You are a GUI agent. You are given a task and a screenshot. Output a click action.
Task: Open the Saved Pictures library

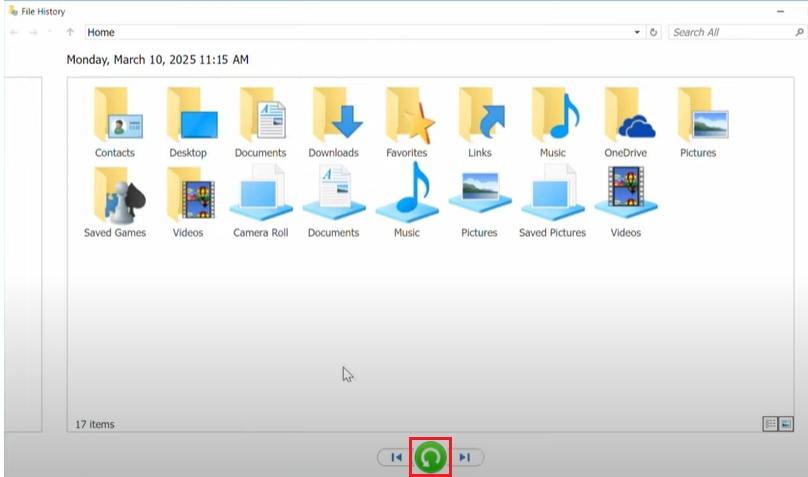(552, 202)
